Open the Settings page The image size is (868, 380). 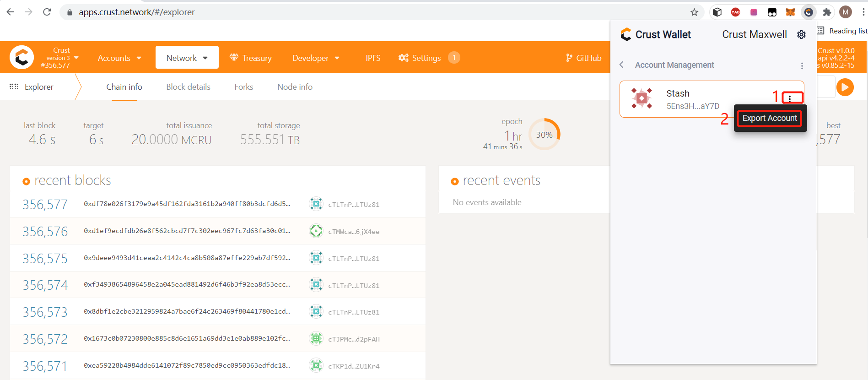420,58
